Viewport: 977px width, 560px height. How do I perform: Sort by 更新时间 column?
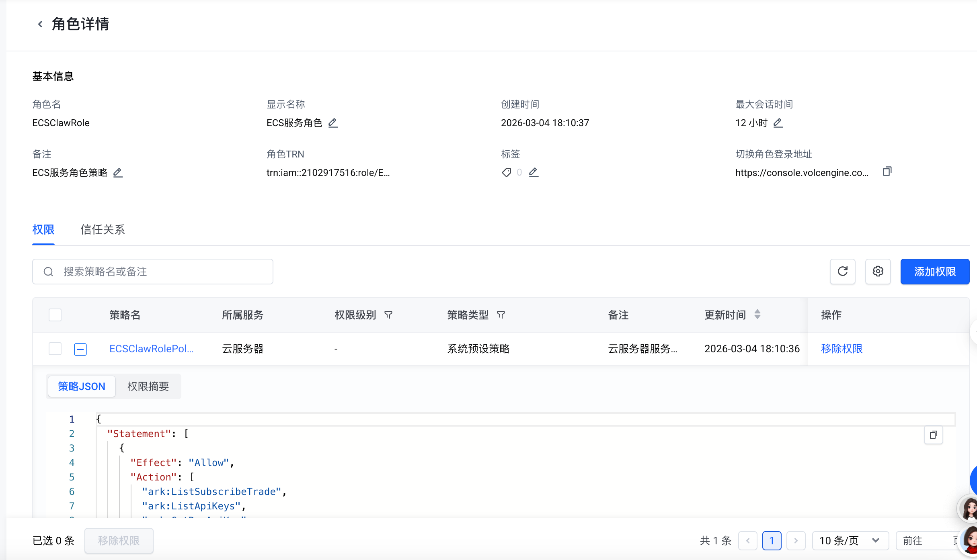click(x=757, y=315)
